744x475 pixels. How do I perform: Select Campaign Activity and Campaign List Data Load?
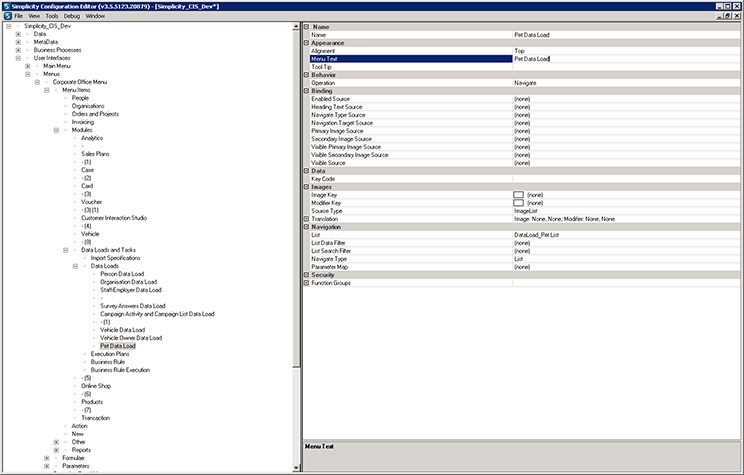click(x=157, y=314)
